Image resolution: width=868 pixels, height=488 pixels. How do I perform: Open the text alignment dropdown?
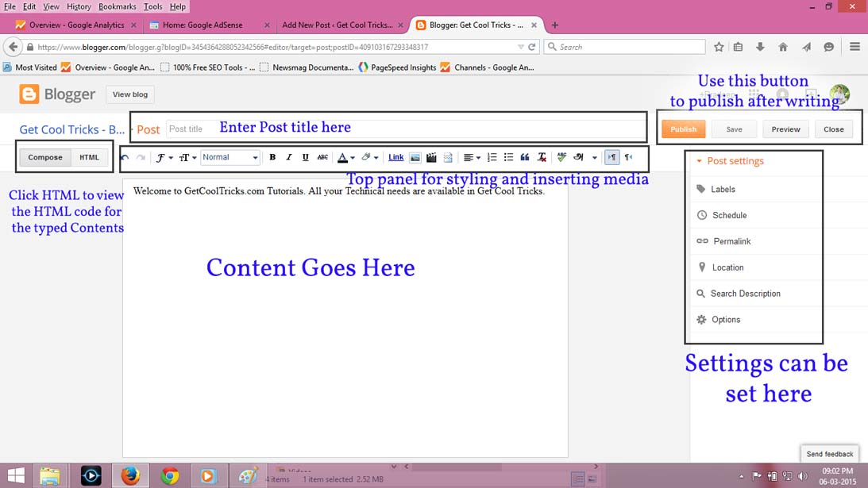click(472, 158)
